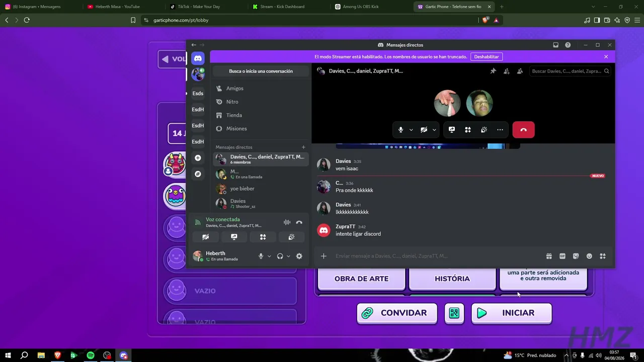Open activities from the call control bar
644x362 pixels.
click(468, 130)
